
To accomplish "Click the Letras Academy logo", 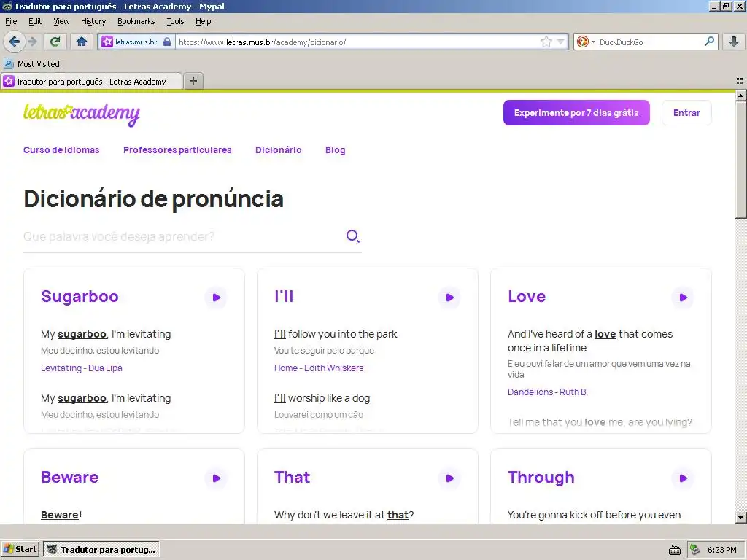I will click(82, 114).
